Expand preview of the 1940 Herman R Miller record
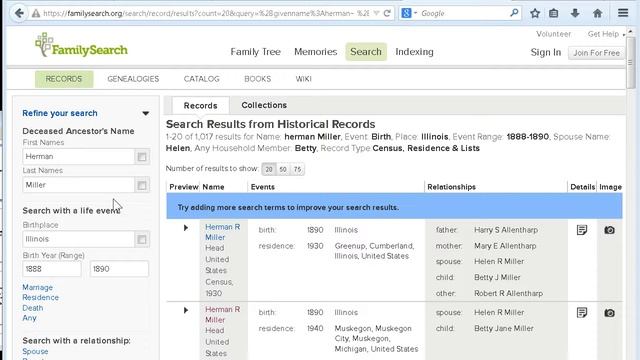The image size is (640, 360). tap(186, 311)
